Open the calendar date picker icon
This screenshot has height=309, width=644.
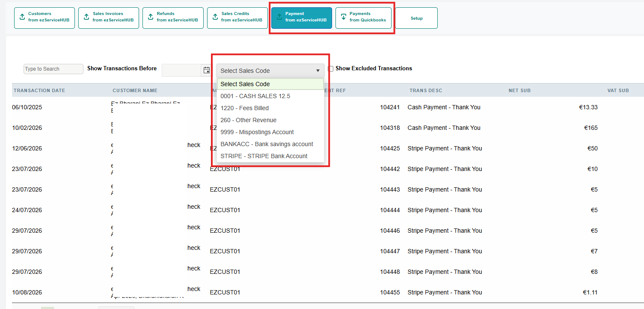[207, 70]
